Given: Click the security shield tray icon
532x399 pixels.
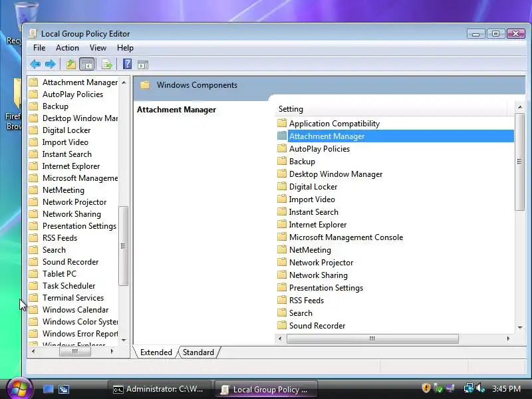Looking at the screenshot, I should [426, 388].
